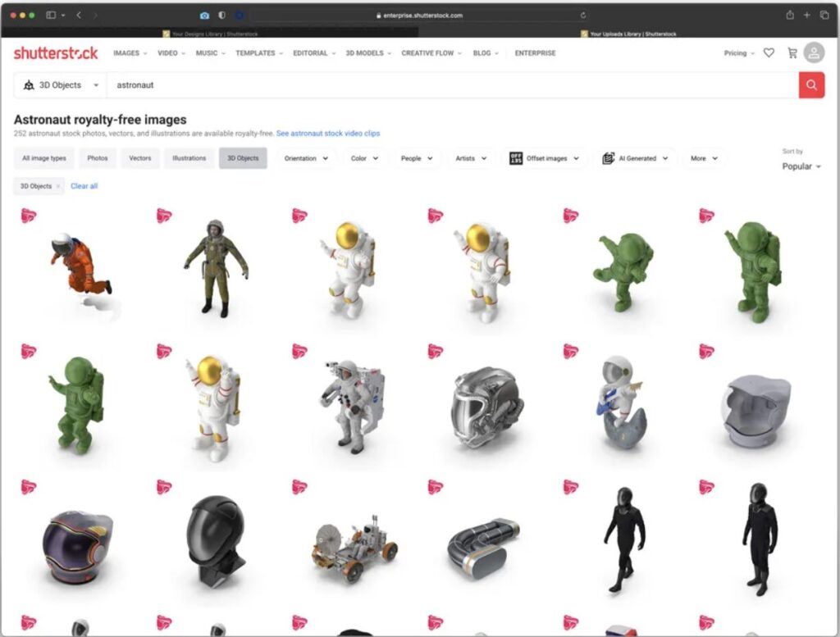Switch to All image types filter
840x637 pixels.
(x=44, y=158)
